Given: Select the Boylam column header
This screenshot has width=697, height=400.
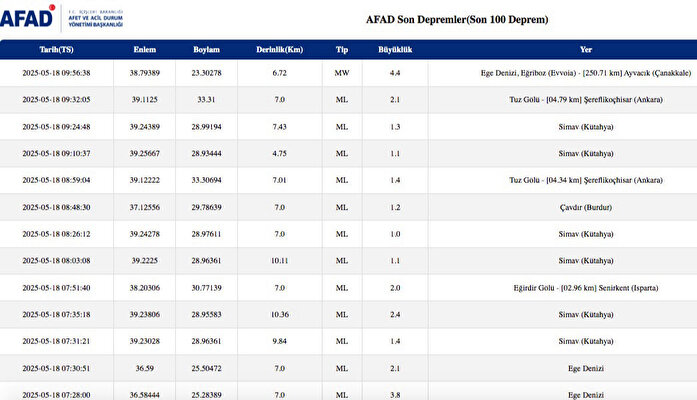Looking at the screenshot, I should pos(206,50).
